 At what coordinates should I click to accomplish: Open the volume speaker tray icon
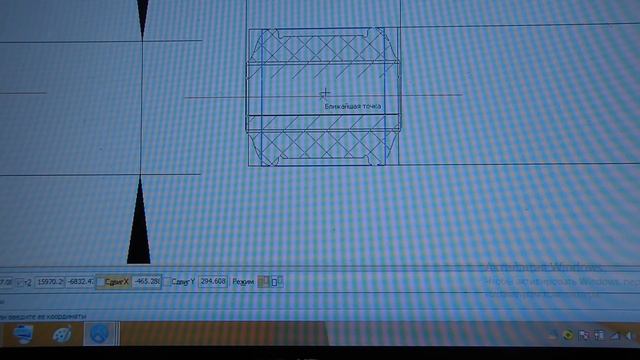[x=629, y=336]
